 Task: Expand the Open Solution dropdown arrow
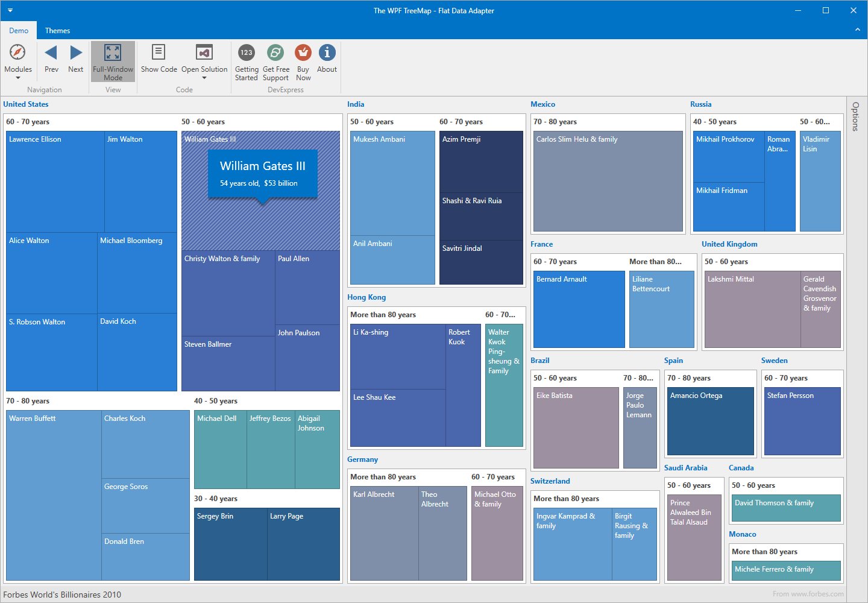[x=204, y=78]
